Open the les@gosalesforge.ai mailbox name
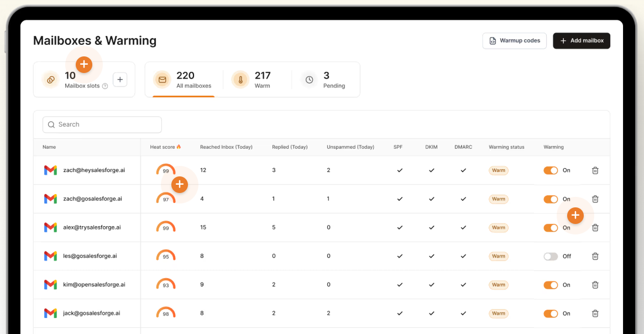Screen dimensions: 644x334 (x=90, y=256)
